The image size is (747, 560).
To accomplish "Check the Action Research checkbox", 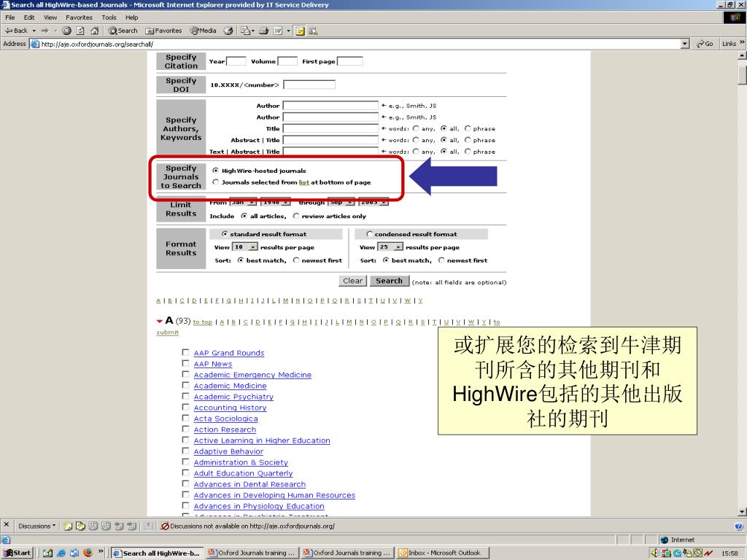I will [x=185, y=429].
